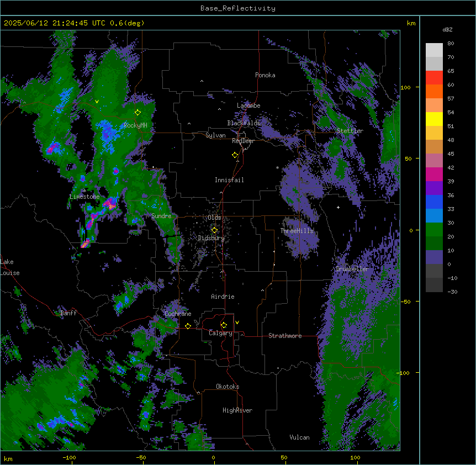Pick the bright green 20-30 dBZ swatch
This screenshot has height=465, width=476.
click(x=434, y=230)
